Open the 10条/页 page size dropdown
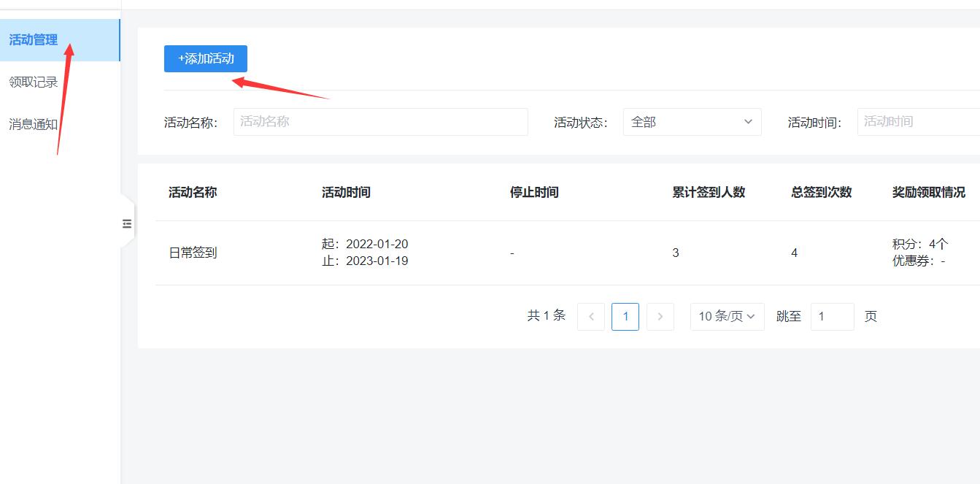 pos(727,317)
